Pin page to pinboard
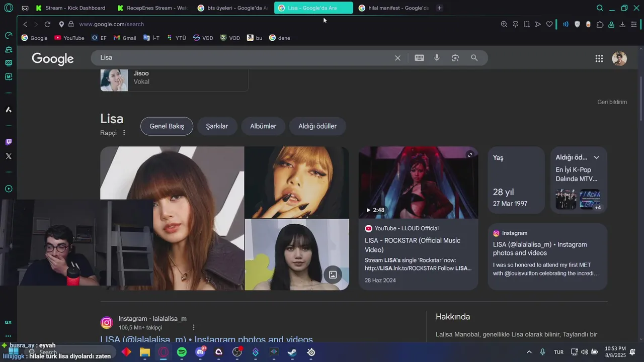This screenshot has height=362, width=644. 515,24
